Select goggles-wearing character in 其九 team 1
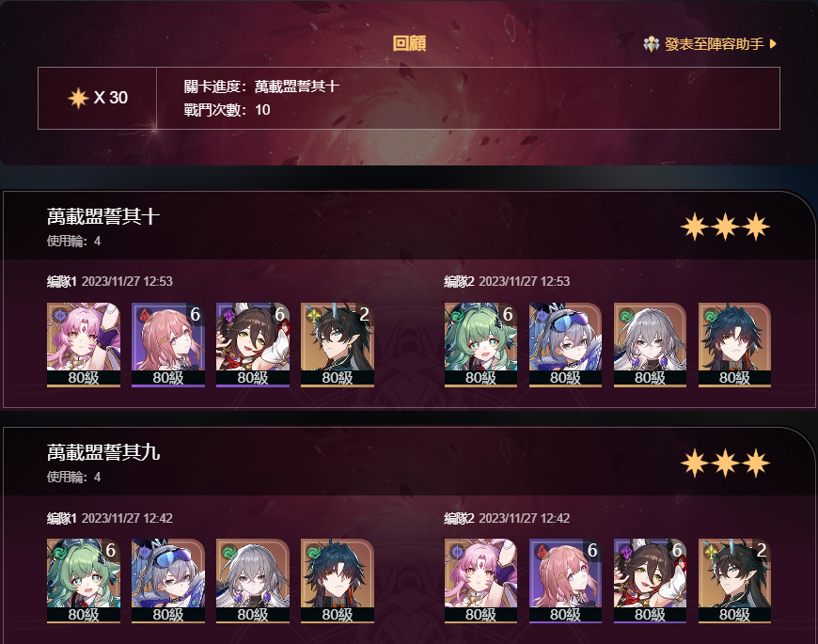818x644 pixels. point(168,581)
